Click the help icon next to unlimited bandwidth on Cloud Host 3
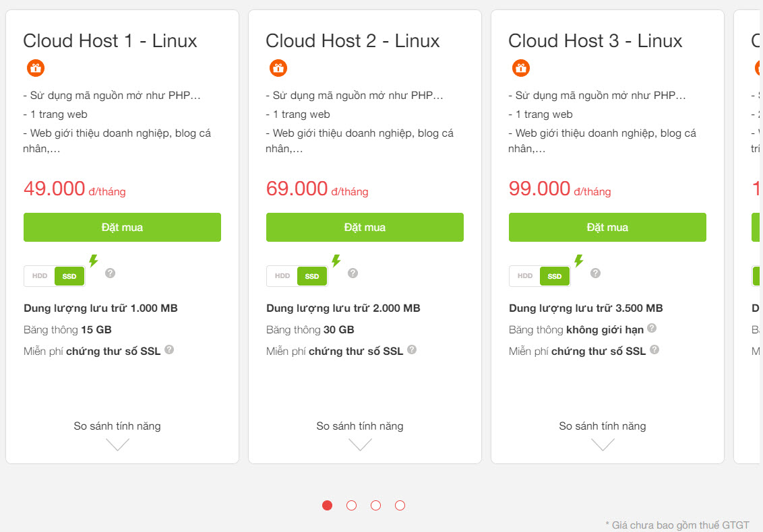The width and height of the screenshot is (763, 532). (x=651, y=329)
